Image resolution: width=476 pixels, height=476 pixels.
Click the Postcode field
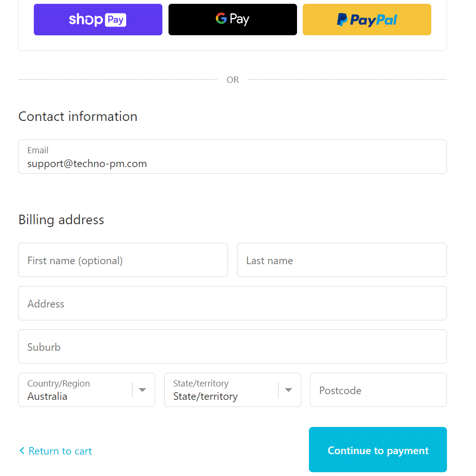[x=378, y=390]
